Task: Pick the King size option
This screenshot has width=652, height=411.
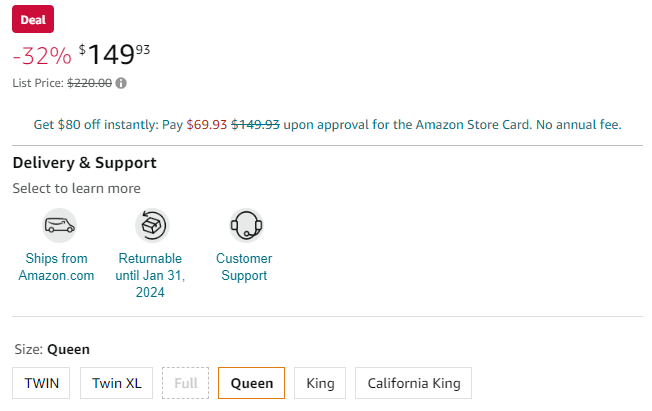Action: click(320, 383)
